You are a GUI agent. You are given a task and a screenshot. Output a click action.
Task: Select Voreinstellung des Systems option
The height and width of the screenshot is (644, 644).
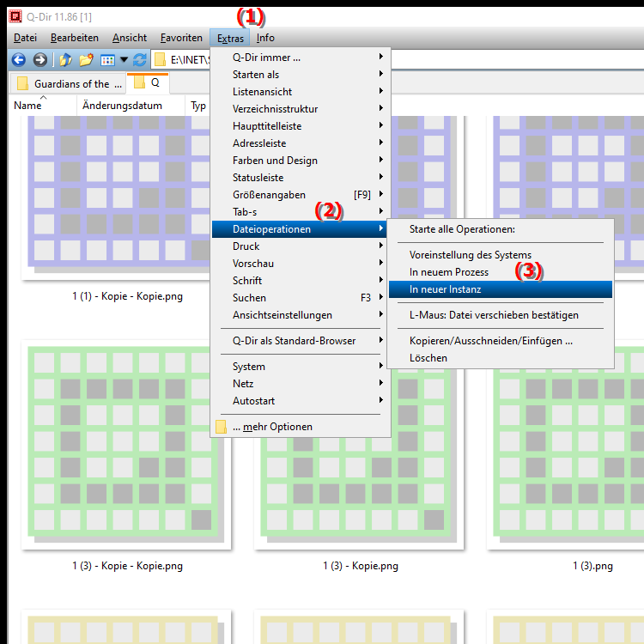501,255
